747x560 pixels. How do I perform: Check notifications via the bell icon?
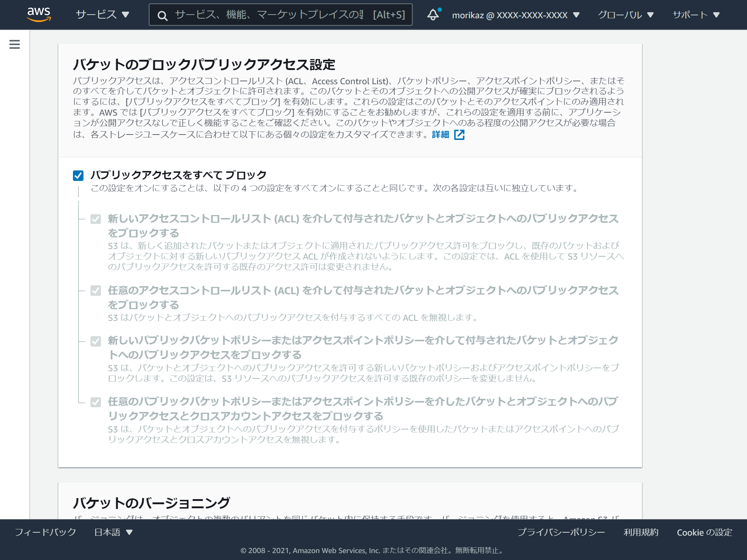[434, 15]
